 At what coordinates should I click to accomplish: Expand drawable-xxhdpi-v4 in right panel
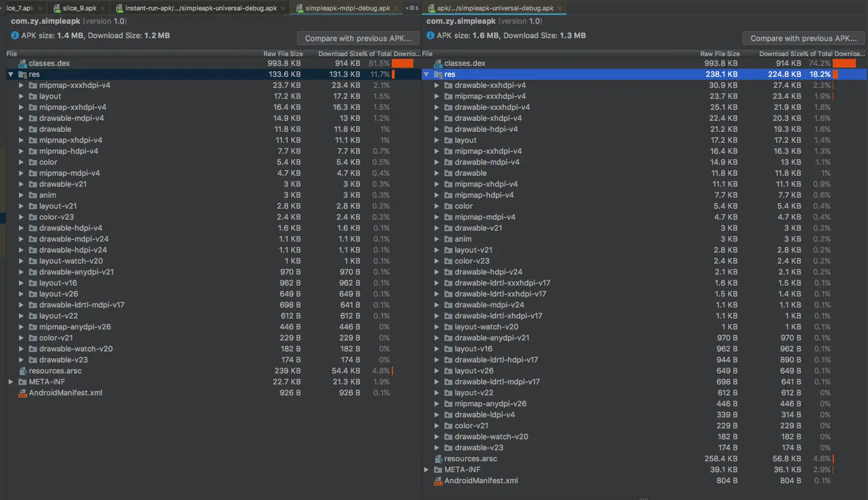point(436,85)
